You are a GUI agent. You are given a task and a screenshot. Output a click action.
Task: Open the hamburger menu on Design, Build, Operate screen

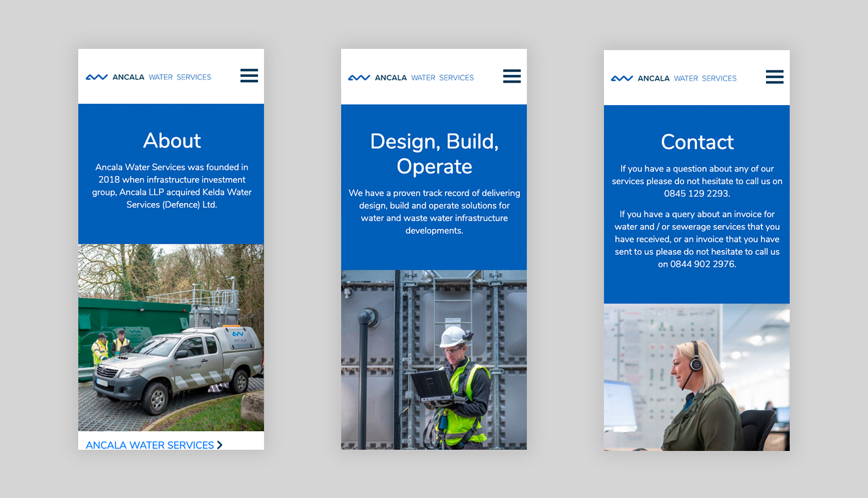pos(512,76)
